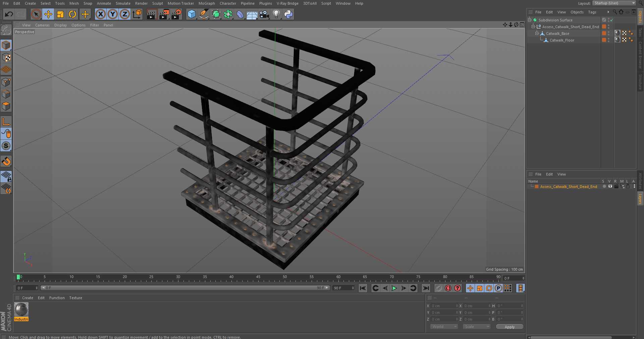Activate the Move tool
Viewport: 644px width, 339px height.
click(x=48, y=14)
